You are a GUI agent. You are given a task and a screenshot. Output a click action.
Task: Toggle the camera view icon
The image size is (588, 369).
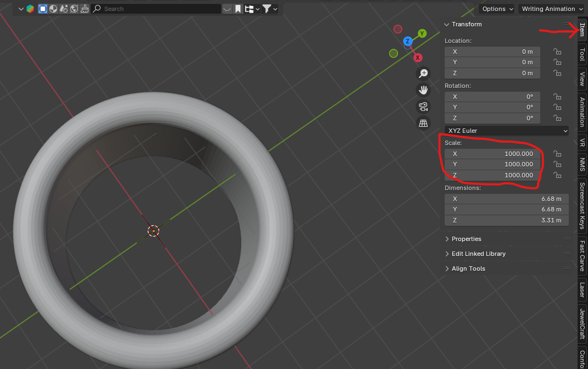423,107
